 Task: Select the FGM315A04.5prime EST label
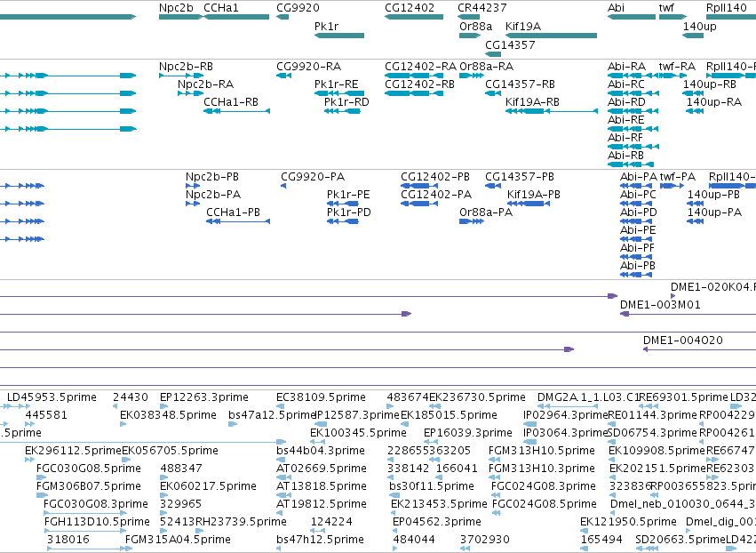coord(178,540)
